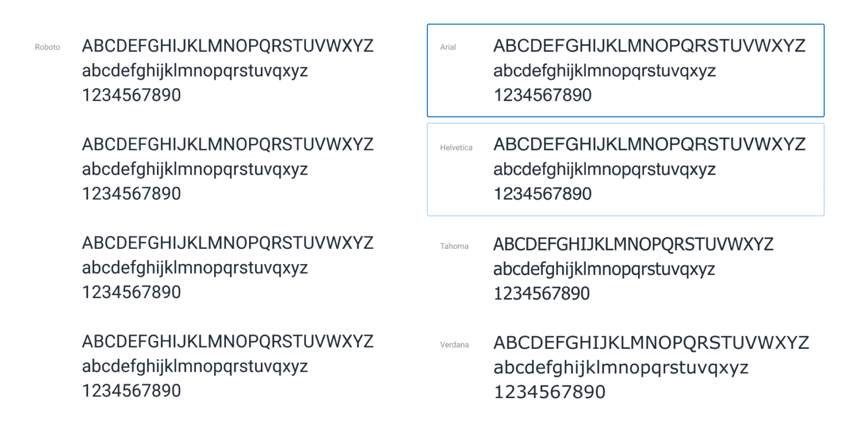Click uppercase alphabet beside the Roboto label
Screen dimensions: 868x440
pyautogui.click(x=228, y=46)
